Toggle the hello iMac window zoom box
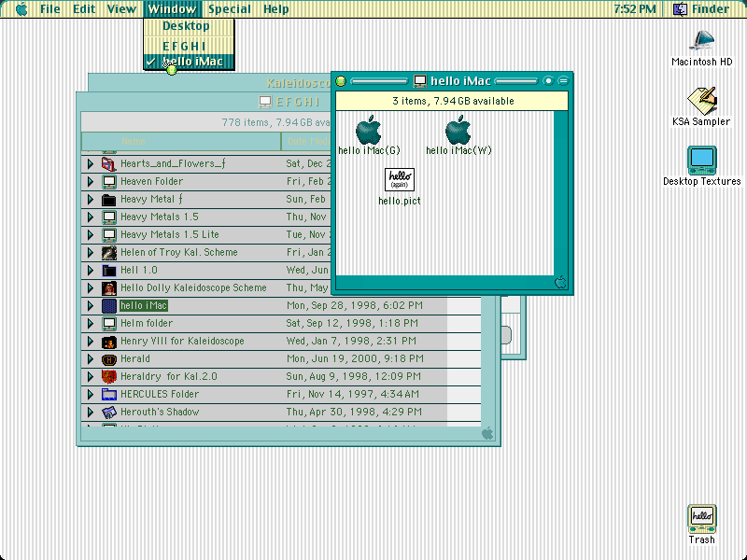 (548, 81)
